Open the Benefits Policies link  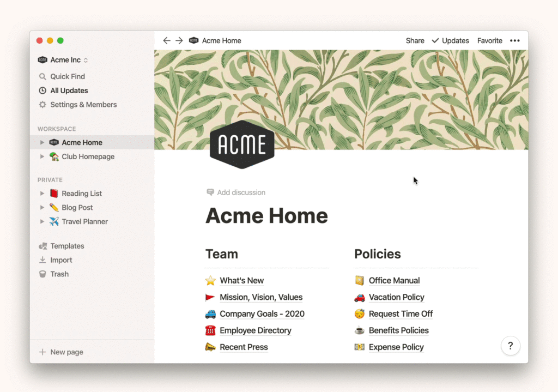click(398, 330)
